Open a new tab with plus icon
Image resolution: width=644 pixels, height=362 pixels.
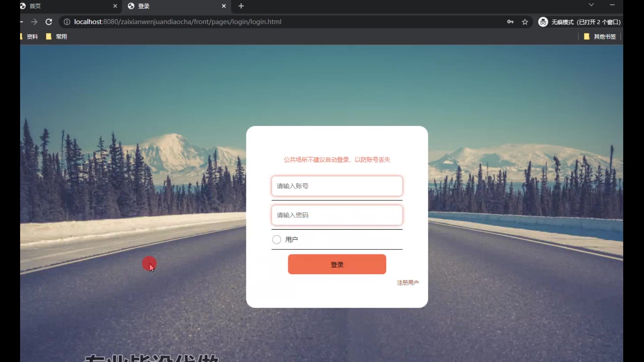241,6
